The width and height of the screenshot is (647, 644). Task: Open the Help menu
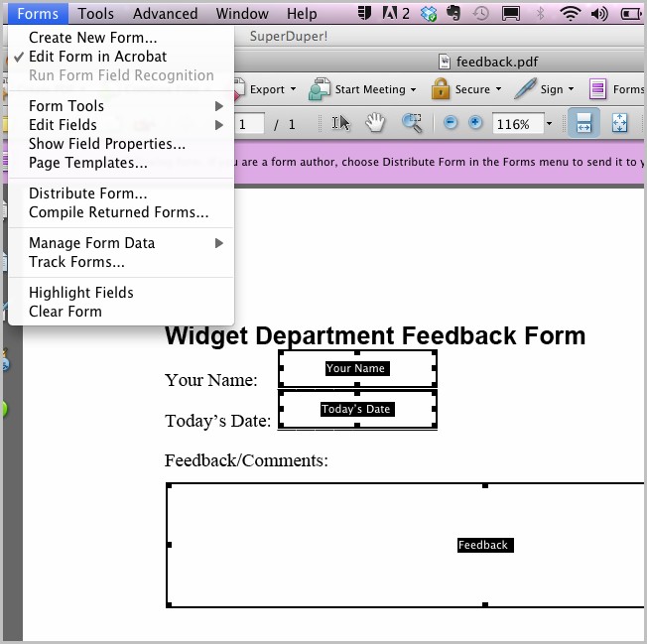[x=302, y=14]
